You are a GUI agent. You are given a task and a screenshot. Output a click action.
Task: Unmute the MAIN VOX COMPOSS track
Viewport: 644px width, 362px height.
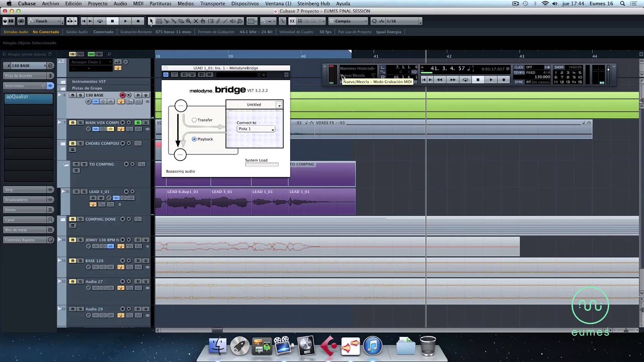72,123
